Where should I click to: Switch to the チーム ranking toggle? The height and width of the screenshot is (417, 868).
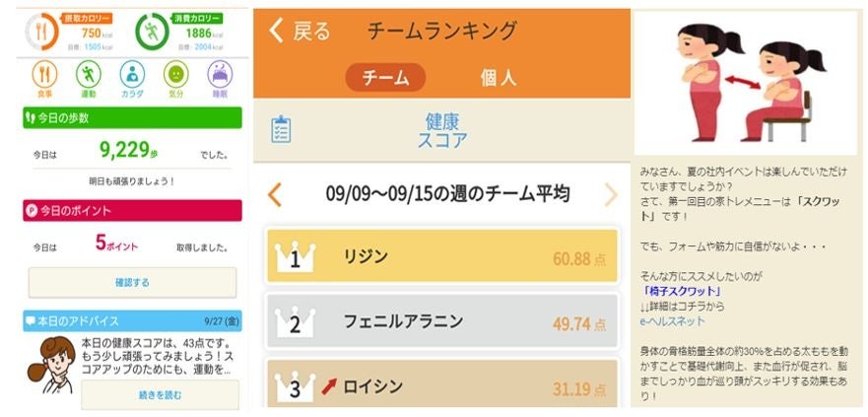click(385, 78)
